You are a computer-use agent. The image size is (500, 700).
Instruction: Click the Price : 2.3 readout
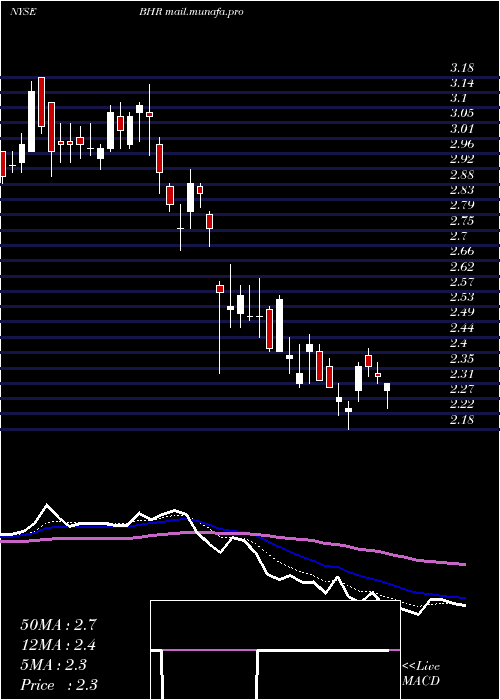point(59,685)
